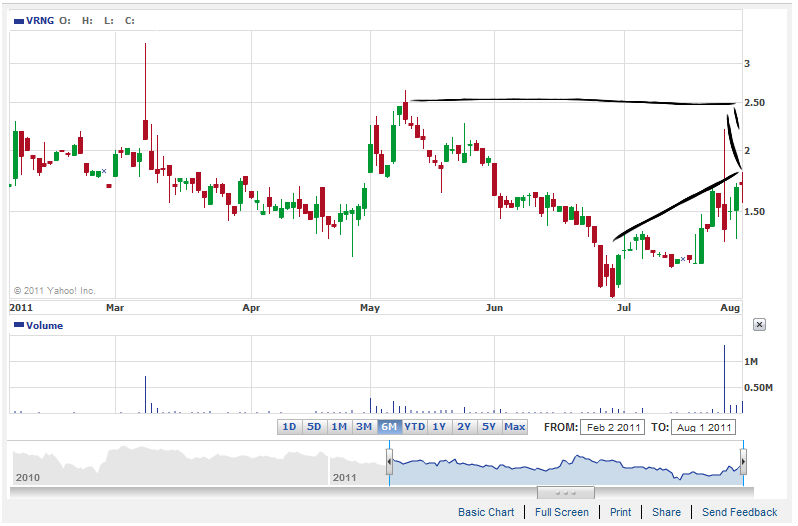798x526 pixels.
Task: Click the 0.50M volume axis label
Action: click(758, 388)
